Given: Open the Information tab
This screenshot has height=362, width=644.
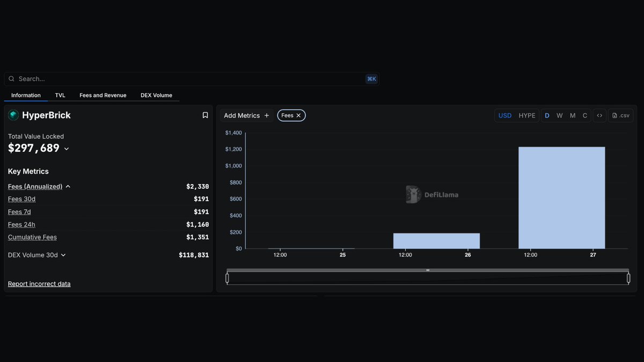Looking at the screenshot, I should tap(26, 95).
